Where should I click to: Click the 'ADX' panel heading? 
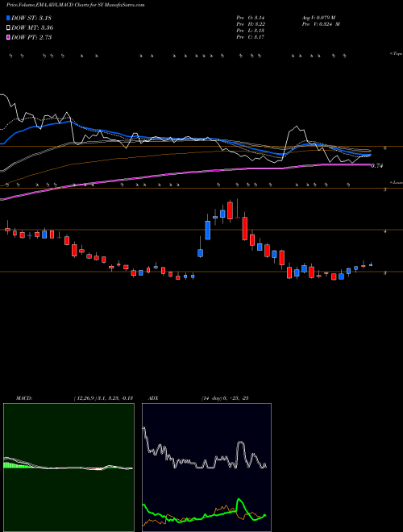(x=153, y=398)
